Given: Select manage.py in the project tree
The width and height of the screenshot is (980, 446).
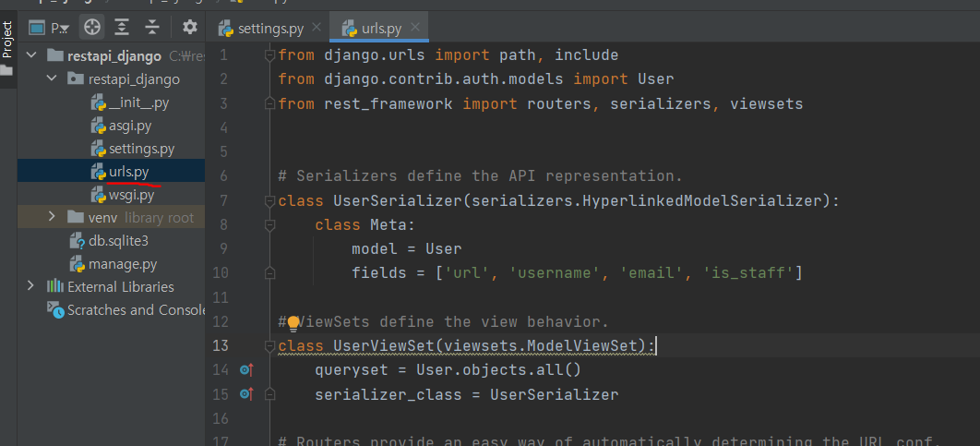Looking at the screenshot, I should (123, 264).
